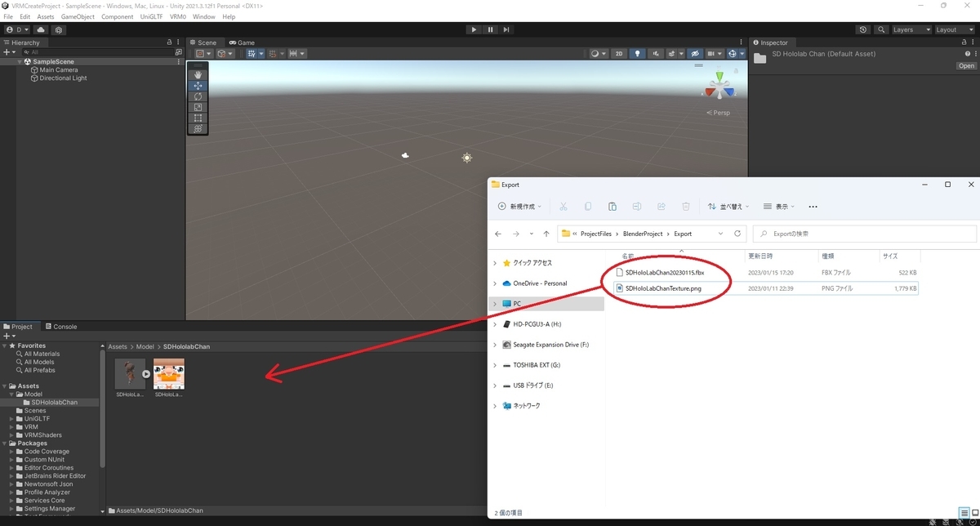
Task: Refresh the Explorer Export folder
Action: point(737,234)
